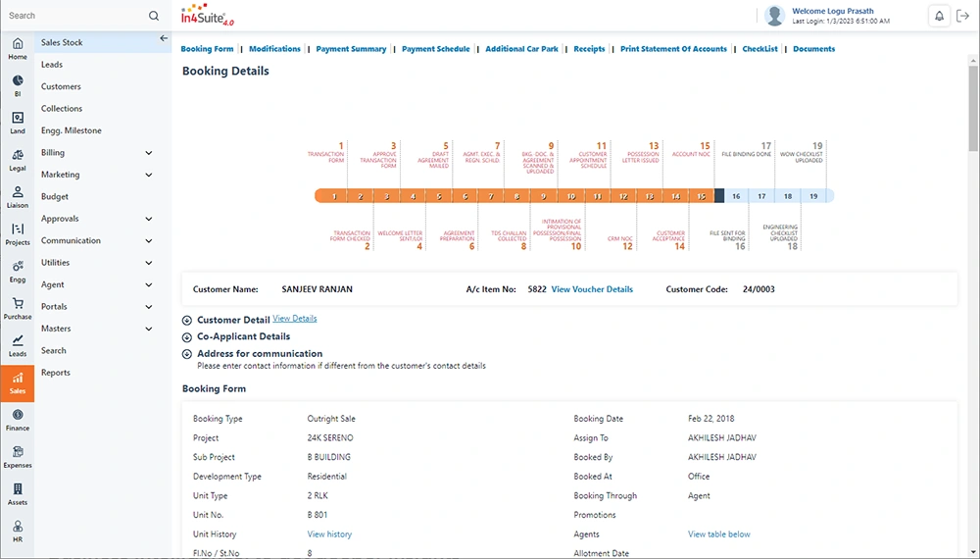
Task: Collapse the sidebar with back arrow
Action: [x=164, y=38]
